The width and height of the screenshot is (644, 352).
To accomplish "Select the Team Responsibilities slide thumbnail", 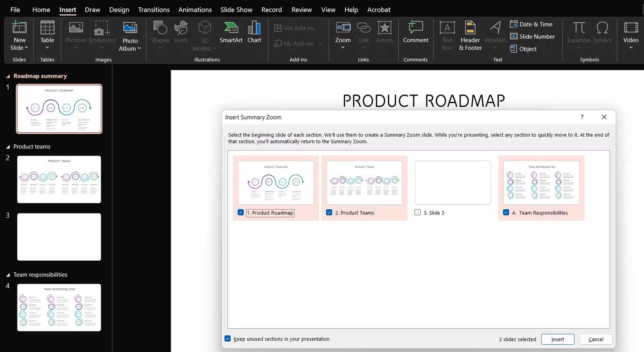I will [x=59, y=307].
